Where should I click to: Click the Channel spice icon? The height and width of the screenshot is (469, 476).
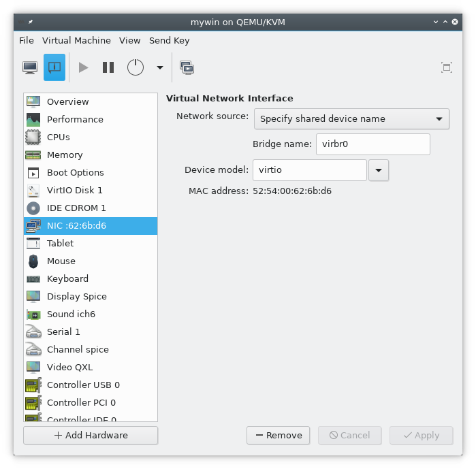tap(33, 349)
